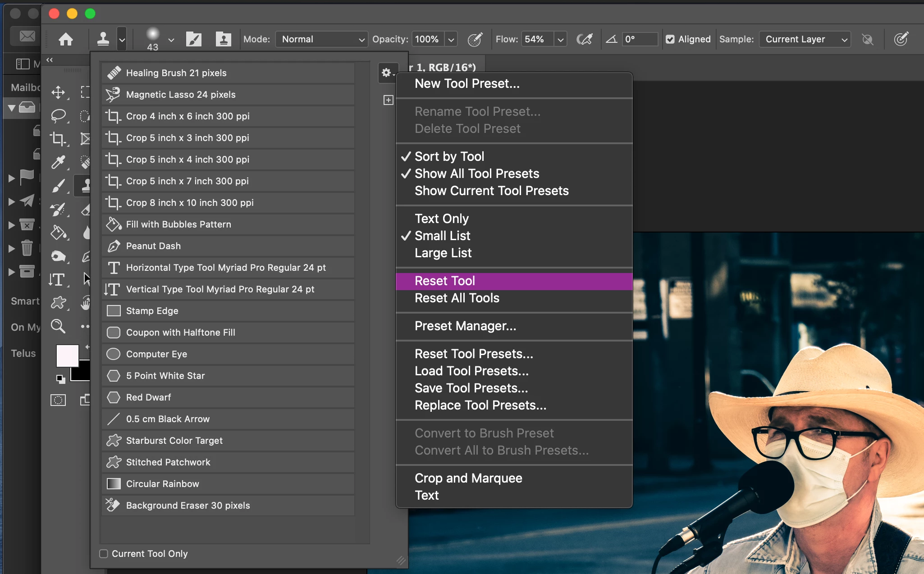Select the Lasso tool

[58, 116]
